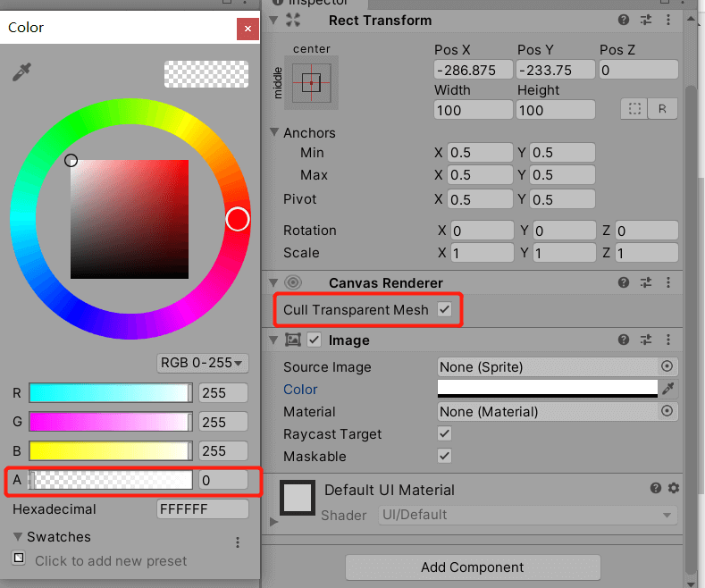Click the Rect Transform component icon
Screen dimensions: 705x588
click(x=293, y=20)
